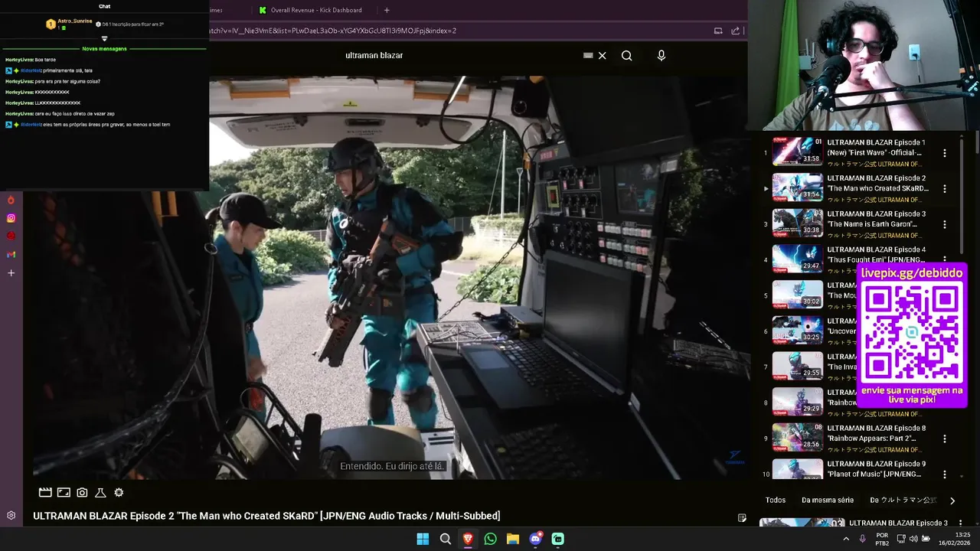Viewport: 980px width, 551px height.
Task: Show hidden tray icons chevron
Action: (846, 539)
